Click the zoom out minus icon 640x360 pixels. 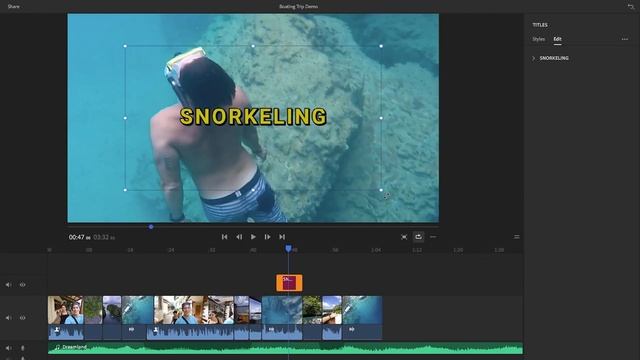point(433,237)
